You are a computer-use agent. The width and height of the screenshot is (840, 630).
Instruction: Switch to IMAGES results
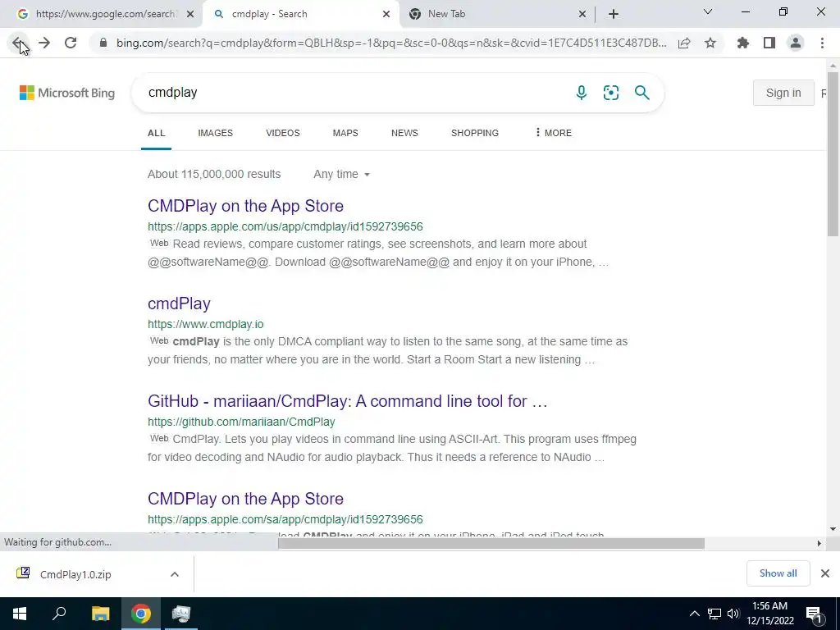click(x=216, y=133)
